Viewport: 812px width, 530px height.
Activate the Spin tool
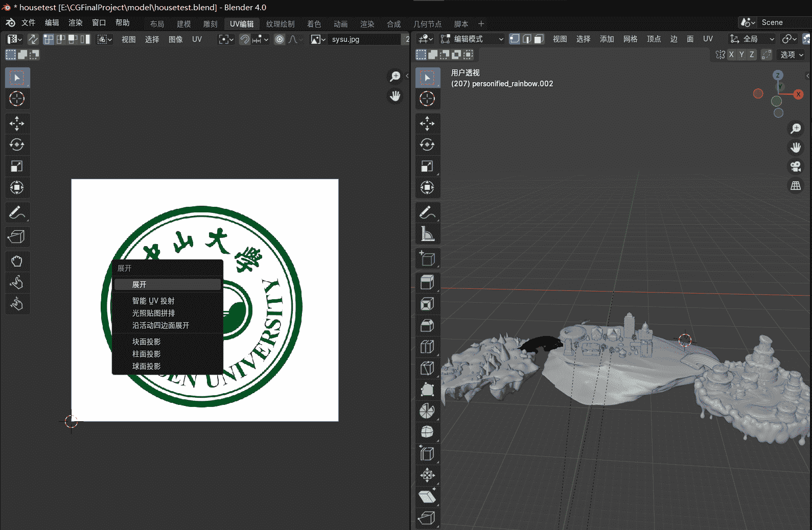click(428, 411)
